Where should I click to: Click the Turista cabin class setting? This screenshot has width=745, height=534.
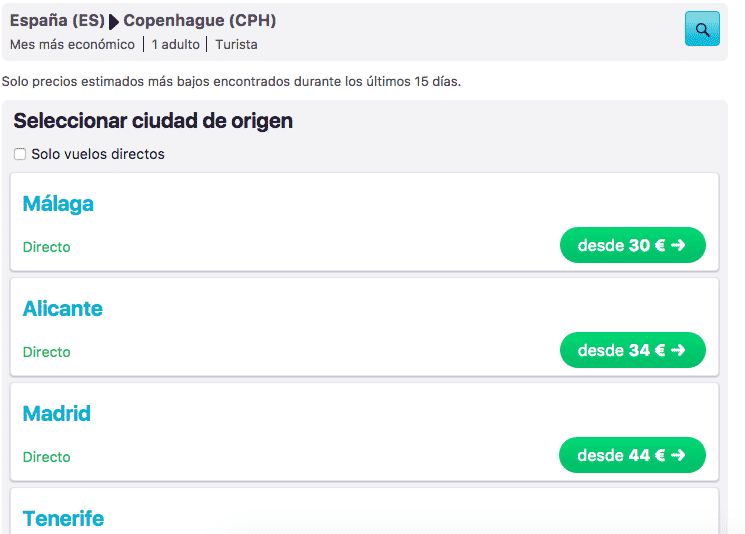(x=236, y=45)
